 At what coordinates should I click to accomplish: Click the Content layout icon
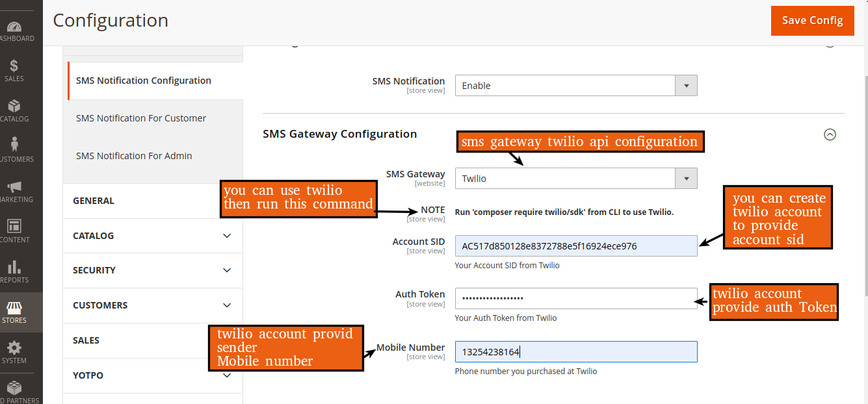point(14,227)
